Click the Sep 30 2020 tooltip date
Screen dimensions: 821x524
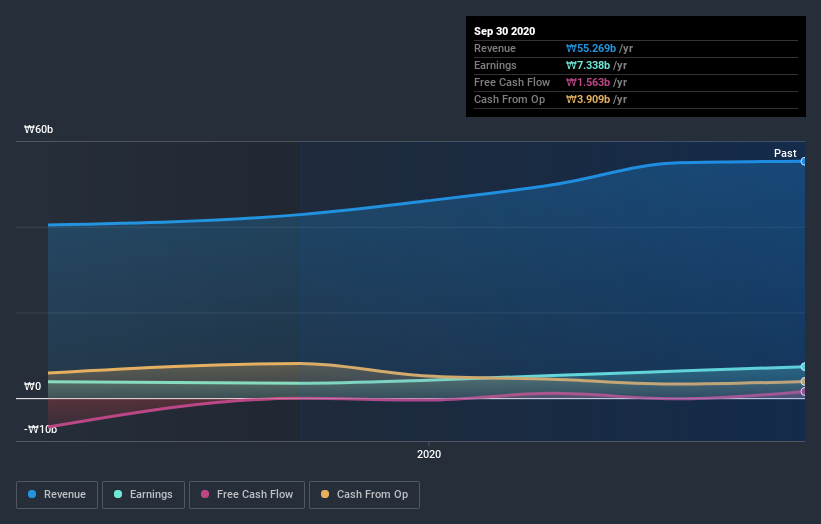[504, 31]
